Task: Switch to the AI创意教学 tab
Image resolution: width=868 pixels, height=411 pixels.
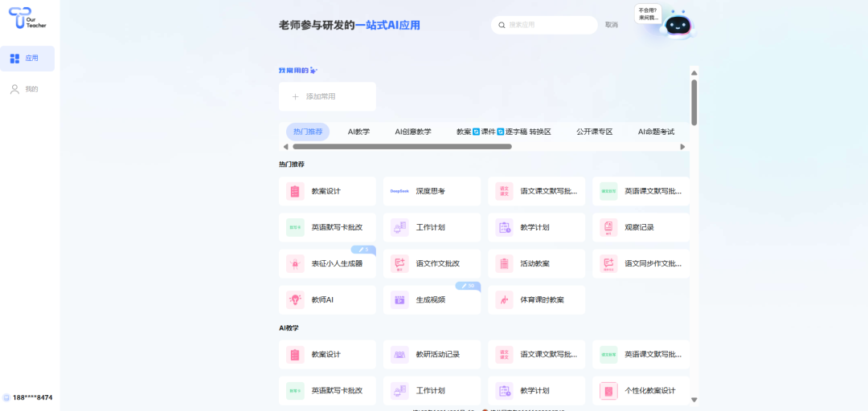Action: pos(413,132)
